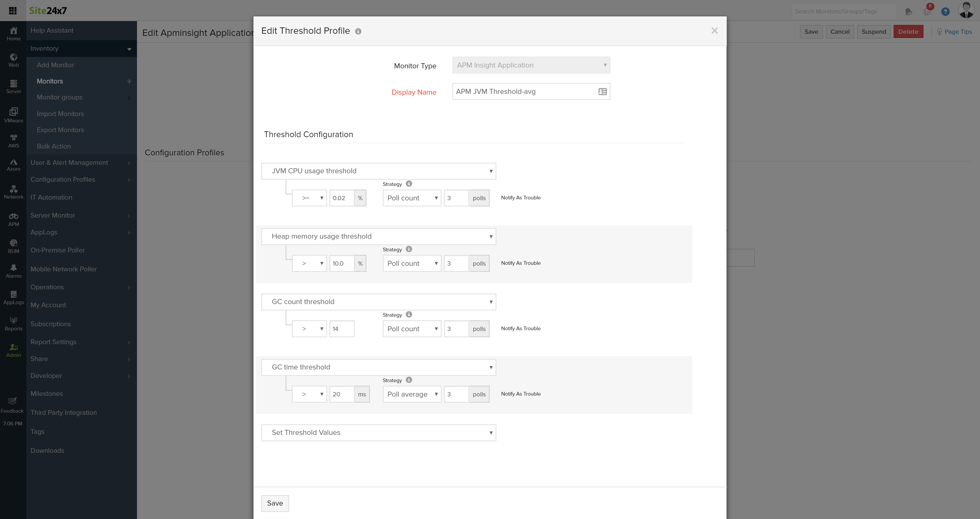Expand the Set Threshold Values dropdown
The width and height of the screenshot is (980, 519).
(379, 432)
